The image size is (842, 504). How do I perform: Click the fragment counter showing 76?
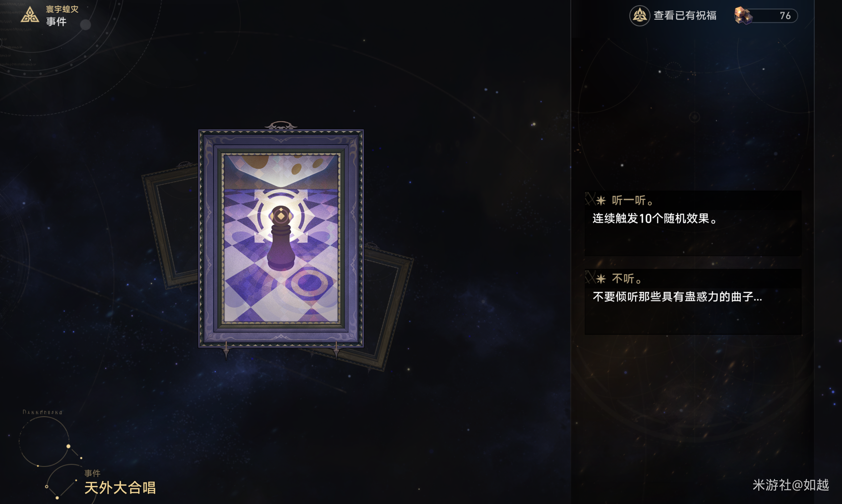coord(785,16)
